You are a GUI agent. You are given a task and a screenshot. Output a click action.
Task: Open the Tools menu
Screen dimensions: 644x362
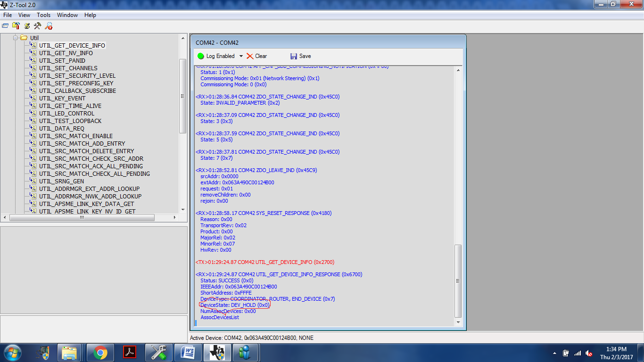tap(44, 15)
